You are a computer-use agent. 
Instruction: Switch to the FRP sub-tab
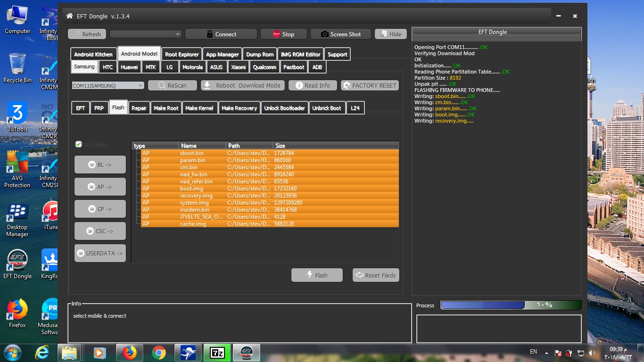click(x=99, y=108)
